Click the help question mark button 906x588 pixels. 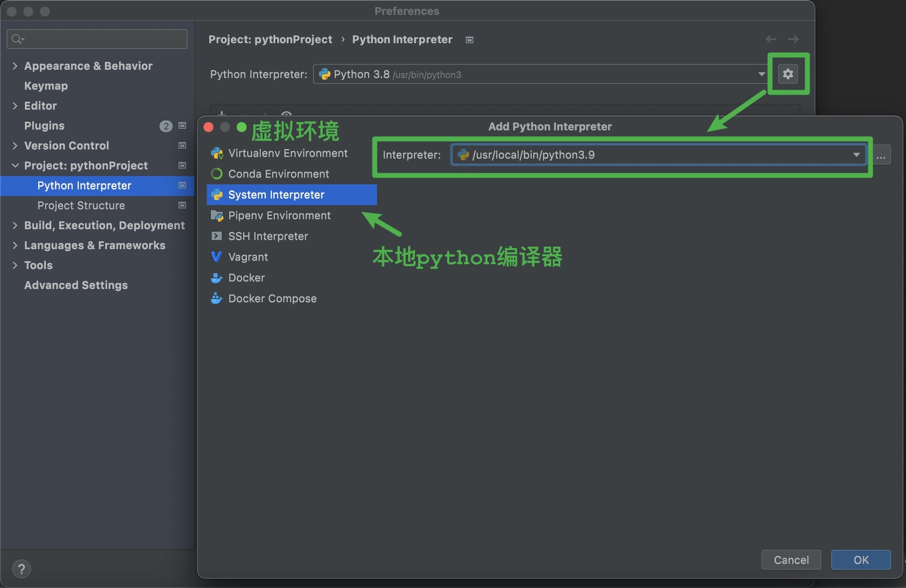21,569
